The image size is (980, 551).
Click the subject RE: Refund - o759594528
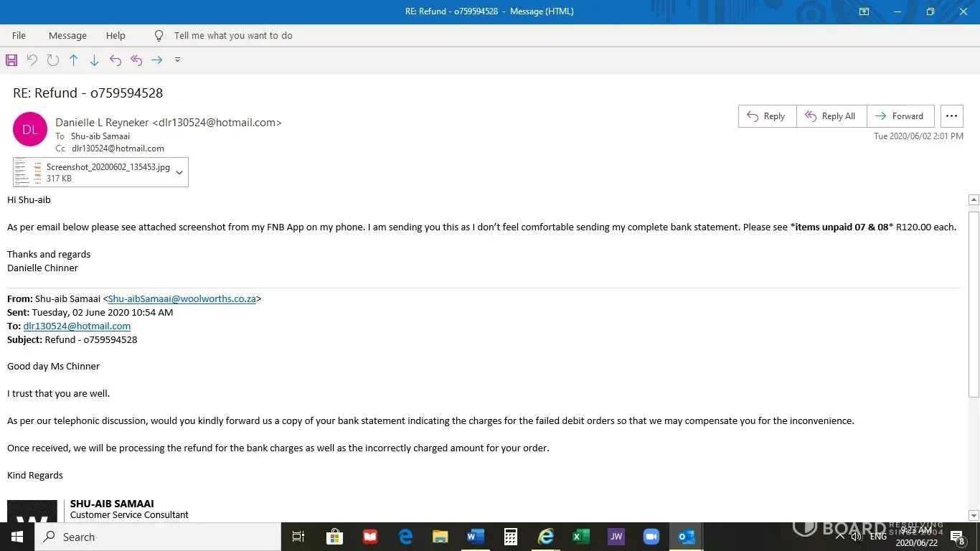[88, 93]
